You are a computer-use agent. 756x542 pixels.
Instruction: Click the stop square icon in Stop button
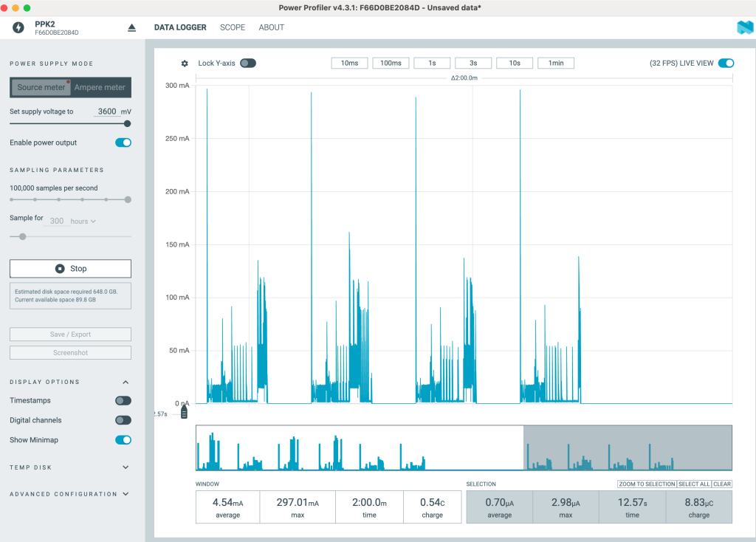(x=60, y=269)
